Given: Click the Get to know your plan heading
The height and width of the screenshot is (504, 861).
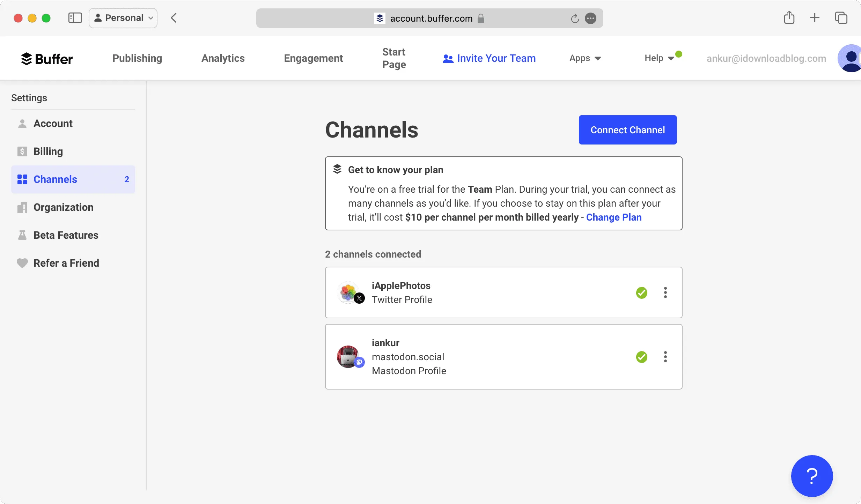Looking at the screenshot, I should [x=396, y=170].
